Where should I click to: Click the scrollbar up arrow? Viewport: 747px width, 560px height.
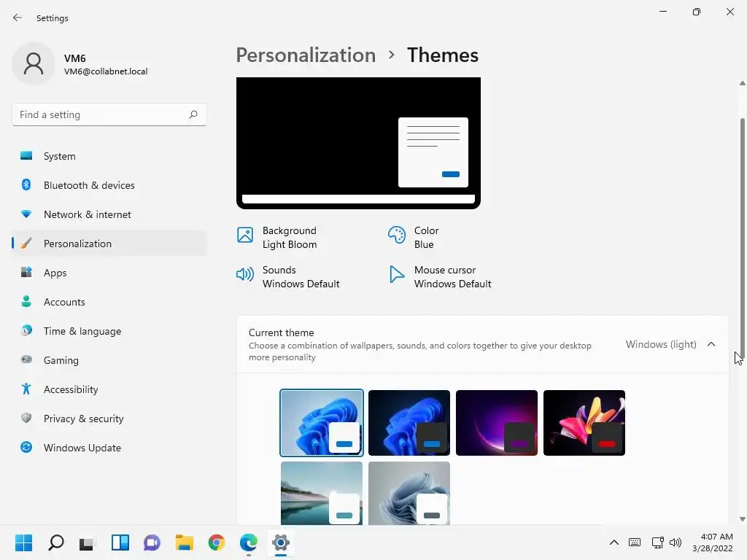[742, 83]
